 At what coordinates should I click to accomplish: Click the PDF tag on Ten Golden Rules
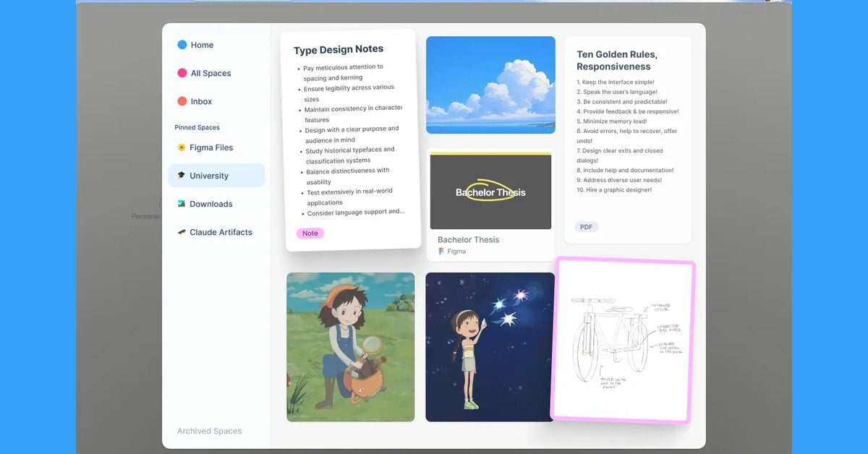coord(586,226)
